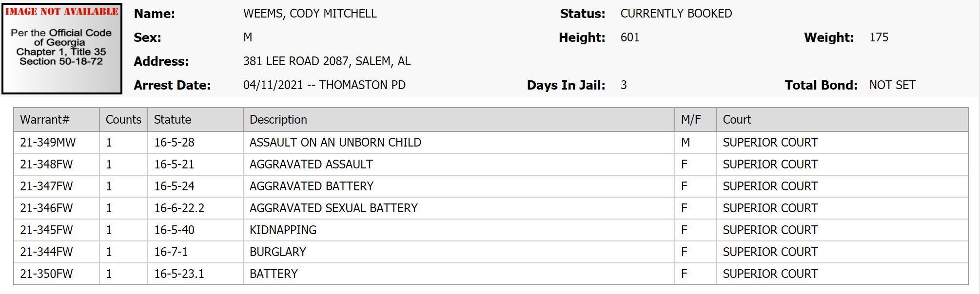Click statute 16-5-23.1 in the Battery row
The image size is (980, 294).
point(179,274)
